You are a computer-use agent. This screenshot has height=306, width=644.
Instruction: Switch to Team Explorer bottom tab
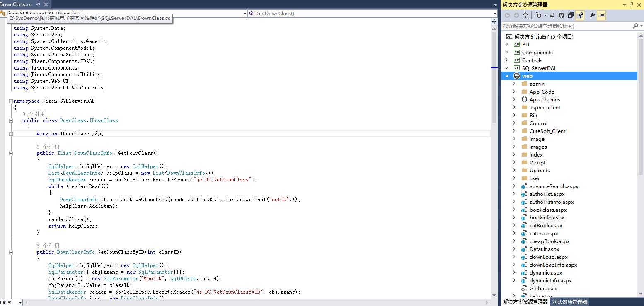pyautogui.click(x=570, y=302)
